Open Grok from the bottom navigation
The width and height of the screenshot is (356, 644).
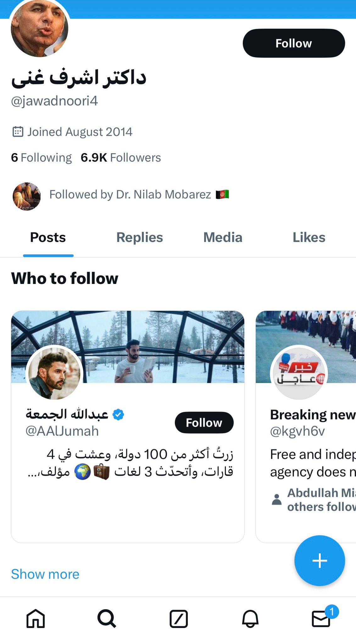click(x=178, y=619)
